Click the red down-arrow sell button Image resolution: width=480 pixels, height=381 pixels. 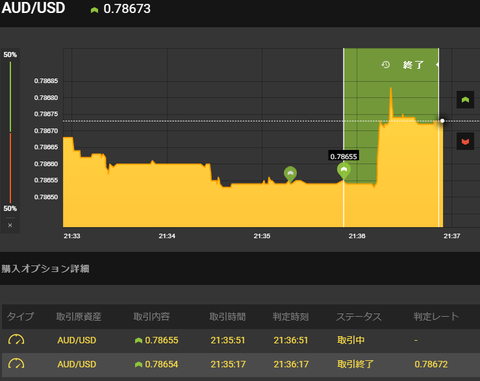click(x=465, y=141)
